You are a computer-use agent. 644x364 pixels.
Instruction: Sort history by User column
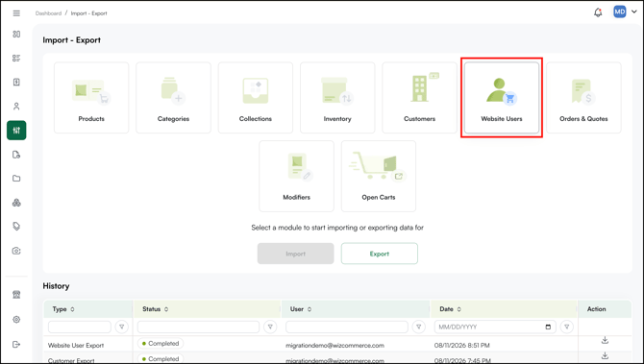[x=310, y=309]
